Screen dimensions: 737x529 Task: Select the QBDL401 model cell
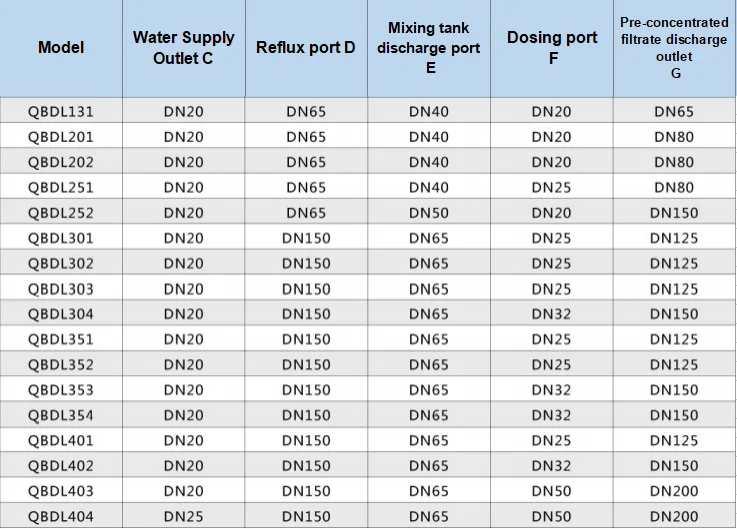click(61, 440)
